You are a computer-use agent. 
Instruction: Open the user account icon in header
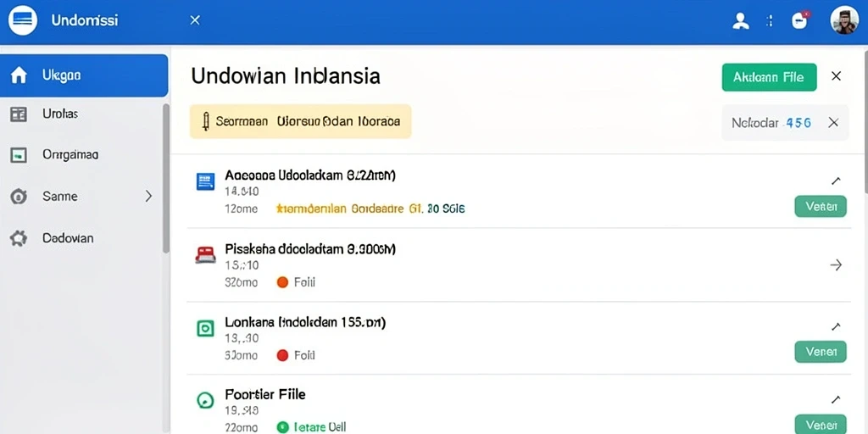pos(740,21)
